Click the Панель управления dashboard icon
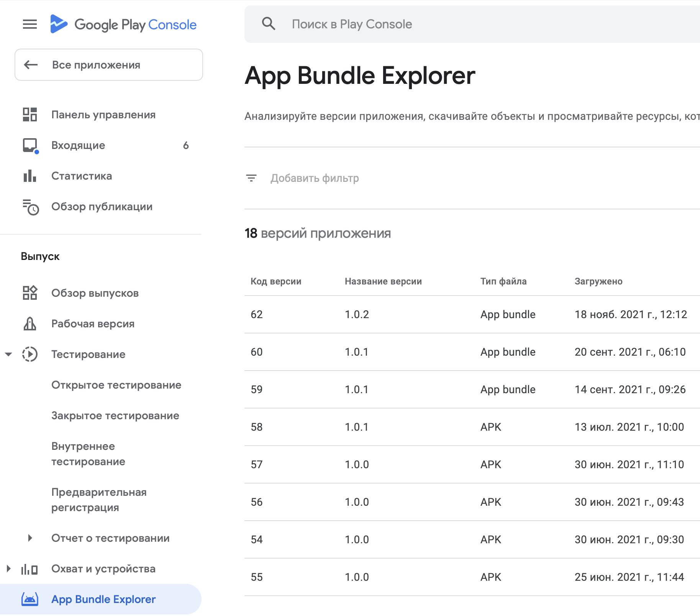Viewport: 700px width, 616px height. tap(30, 114)
